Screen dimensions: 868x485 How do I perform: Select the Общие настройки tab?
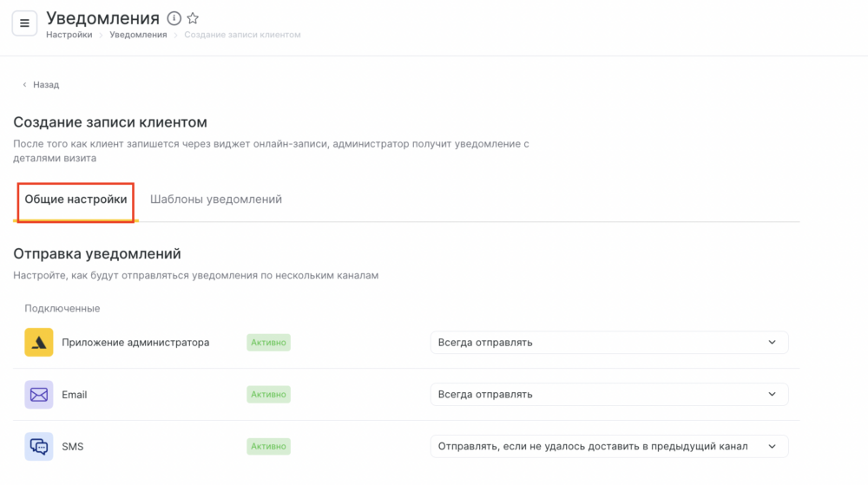tap(76, 199)
